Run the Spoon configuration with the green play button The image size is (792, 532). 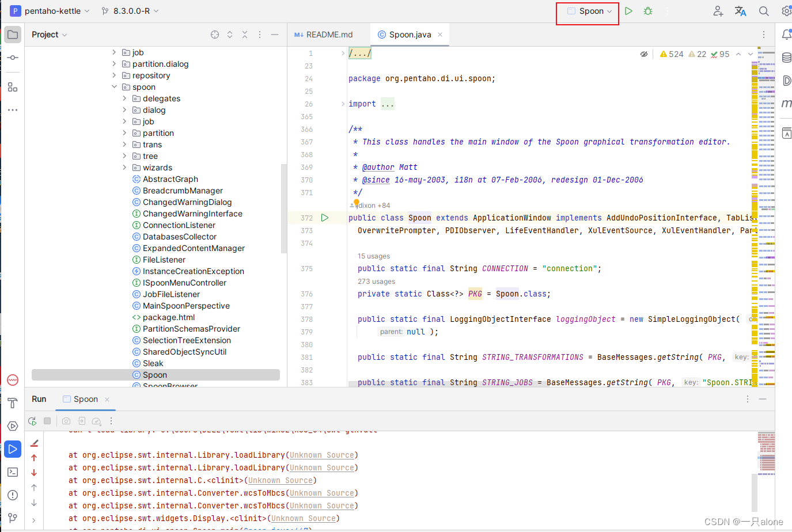(628, 11)
